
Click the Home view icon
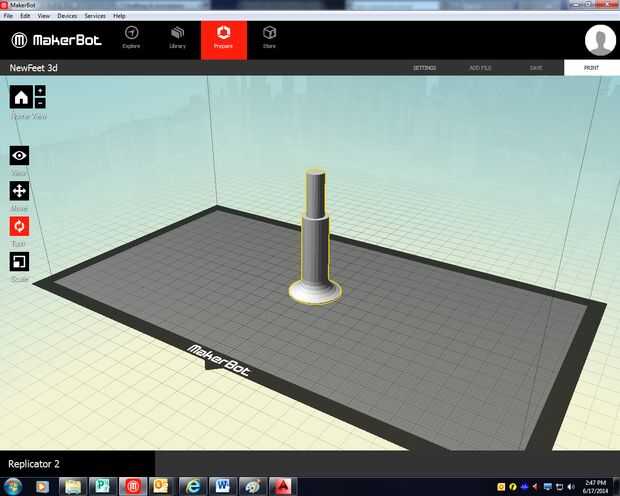[x=21, y=97]
